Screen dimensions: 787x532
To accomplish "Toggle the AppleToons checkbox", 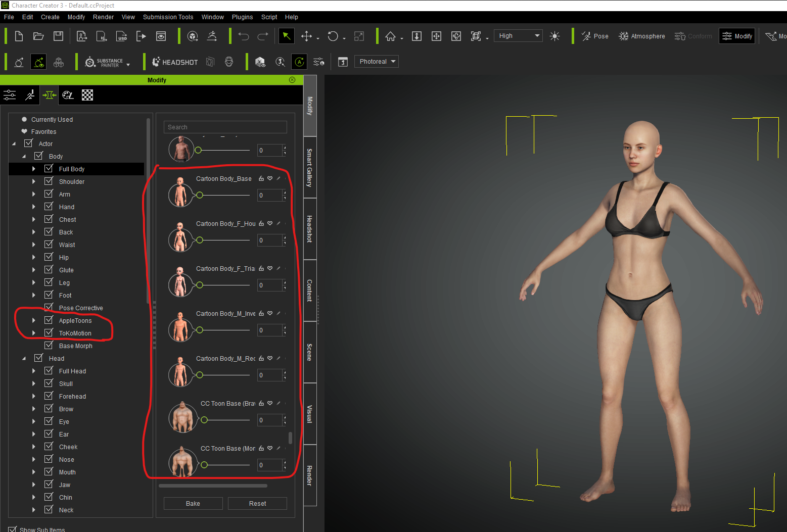I will click(49, 320).
